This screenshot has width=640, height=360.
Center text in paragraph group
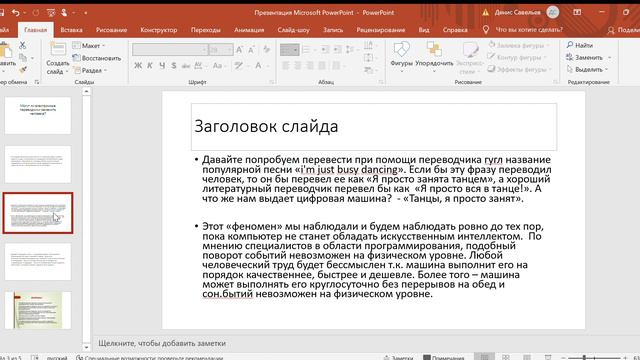point(298,65)
